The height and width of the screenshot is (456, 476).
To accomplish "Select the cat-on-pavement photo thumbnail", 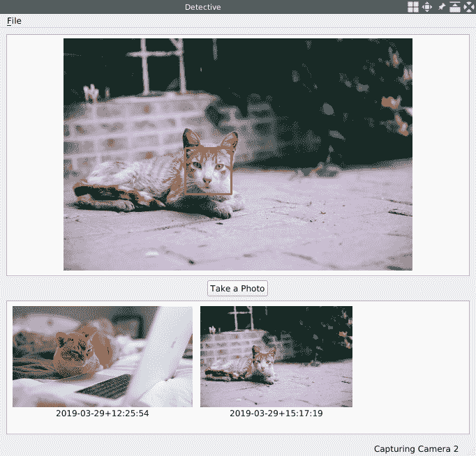I will point(276,356).
